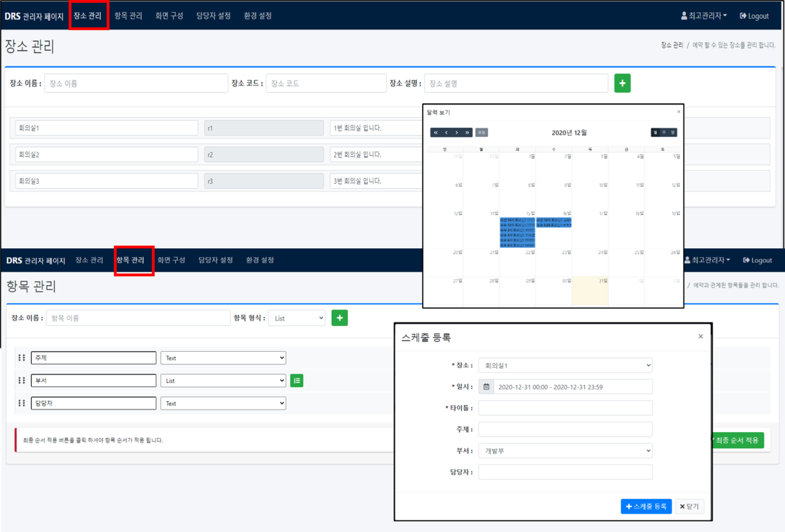Select 담당자 설정 in the lower navigation bar
Screen dimensions: 785x532
point(216,260)
